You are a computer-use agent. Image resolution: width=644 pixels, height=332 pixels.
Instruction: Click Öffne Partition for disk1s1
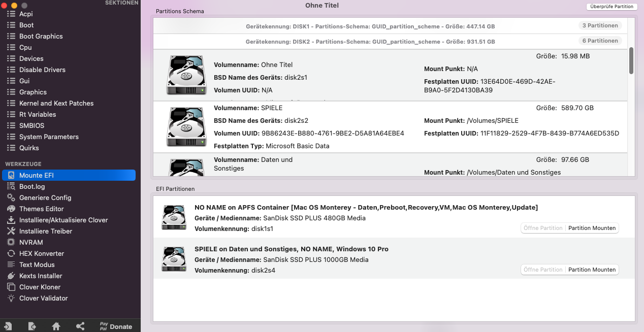(543, 228)
